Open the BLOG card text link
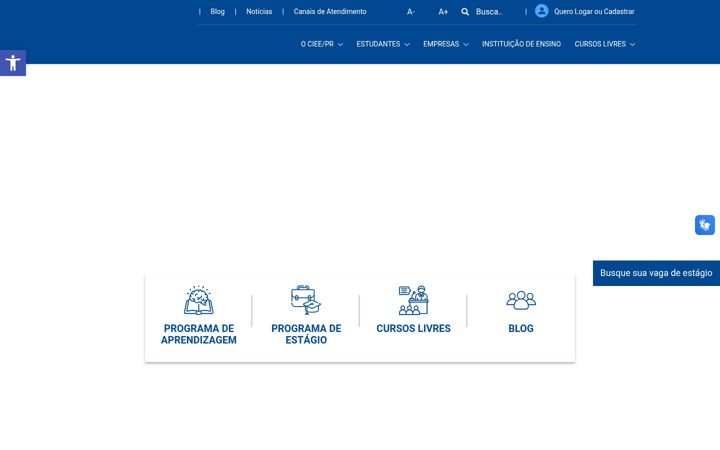This screenshot has width=720, height=450. (x=521, y=328)
